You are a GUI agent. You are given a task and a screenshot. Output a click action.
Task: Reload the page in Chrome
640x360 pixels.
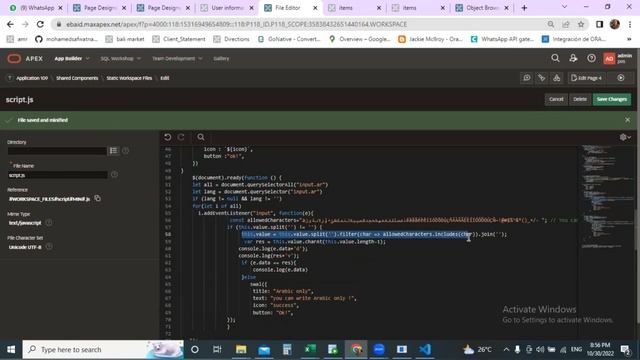click(x=40, y=24)
